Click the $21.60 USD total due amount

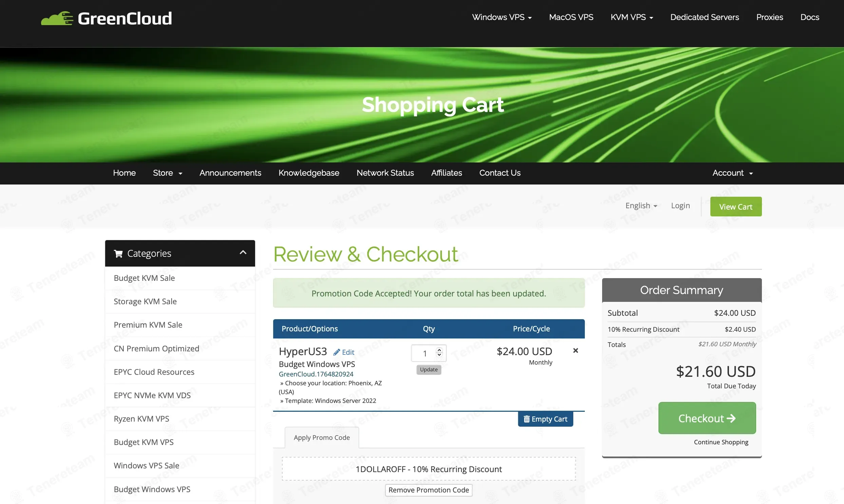coord(716,371)
